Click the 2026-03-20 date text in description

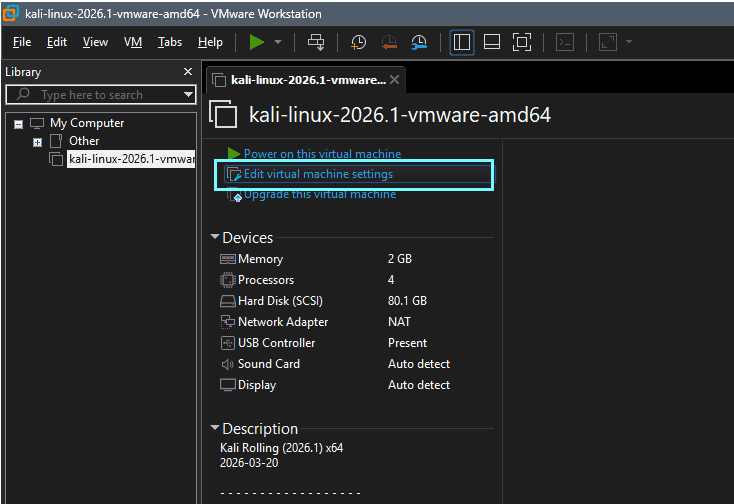pos(249,463)
